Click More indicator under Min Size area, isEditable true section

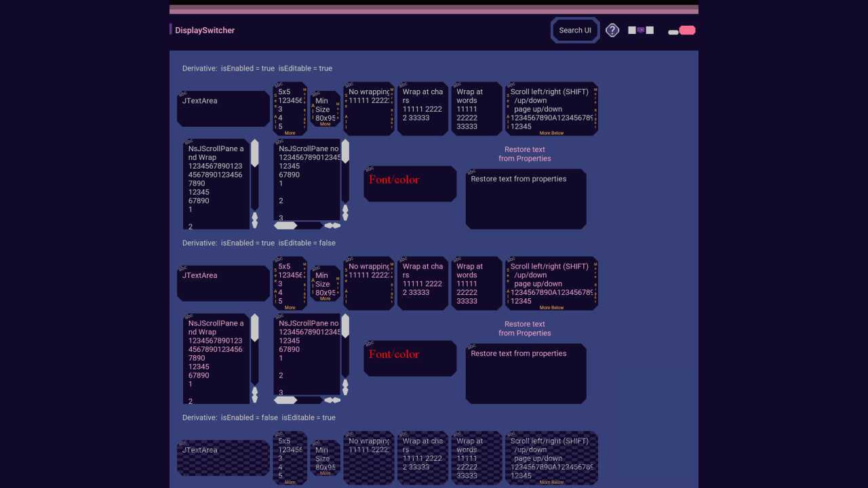pyautogui.click(x=325, y=124)
